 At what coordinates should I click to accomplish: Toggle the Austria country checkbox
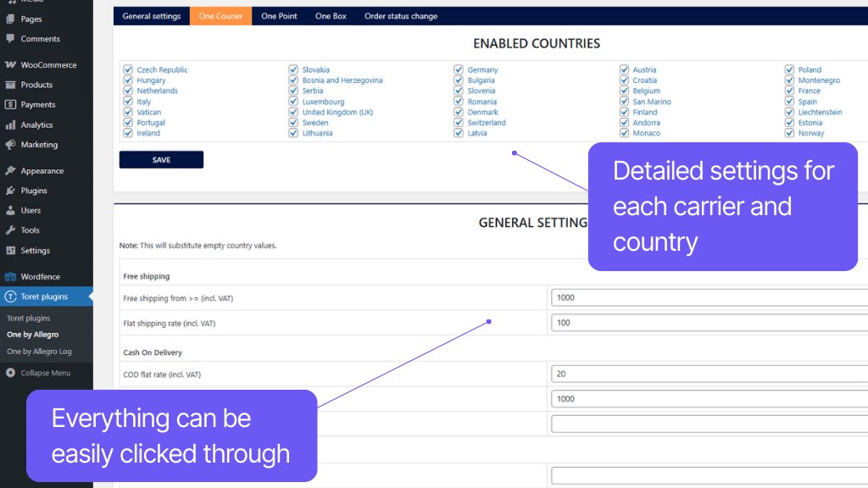[x=624, y=69]
